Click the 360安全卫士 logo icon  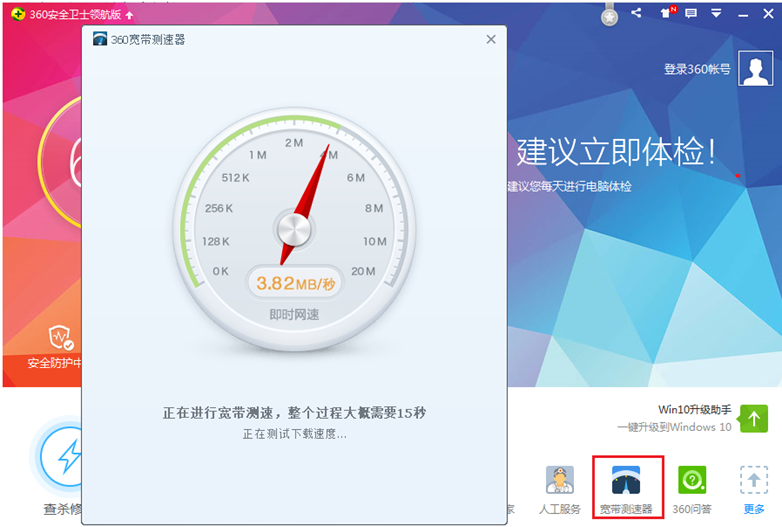tap(18, 14)
